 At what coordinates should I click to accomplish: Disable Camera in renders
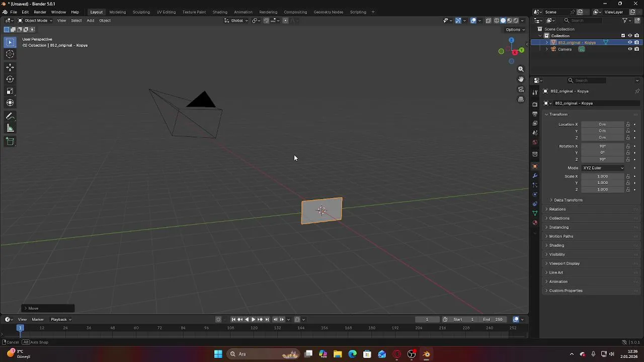coord(636,49)
